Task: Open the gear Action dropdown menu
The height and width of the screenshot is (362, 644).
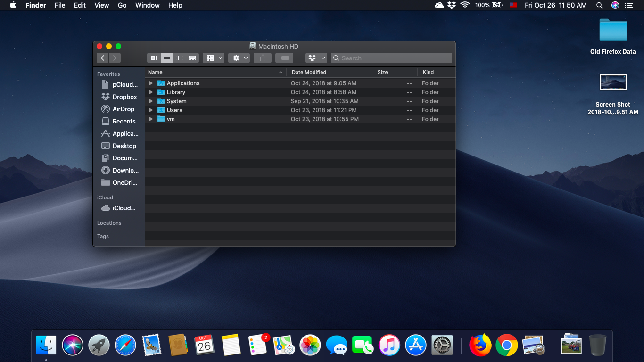Action: pos(239,58)
